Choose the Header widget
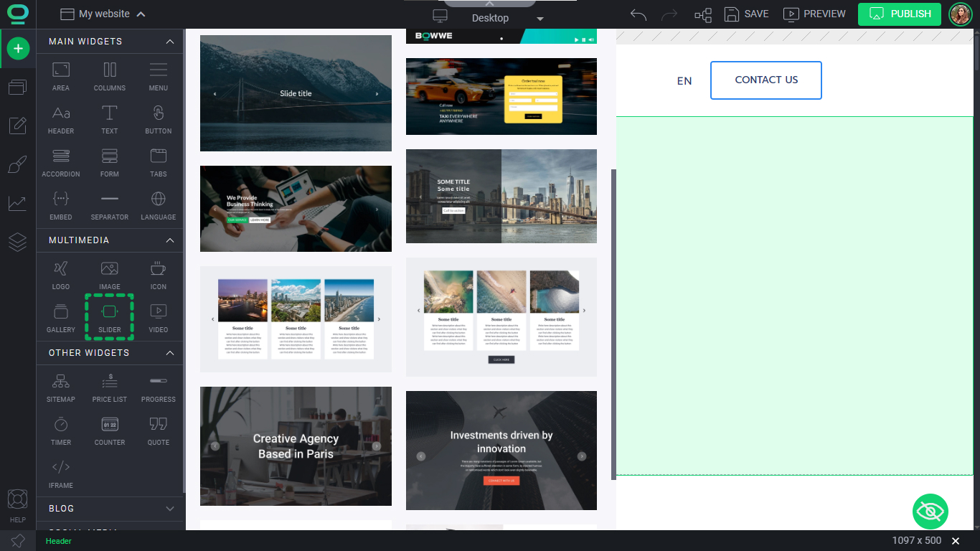This screenshot has height=551, width=980. click(x=61, y=120)
